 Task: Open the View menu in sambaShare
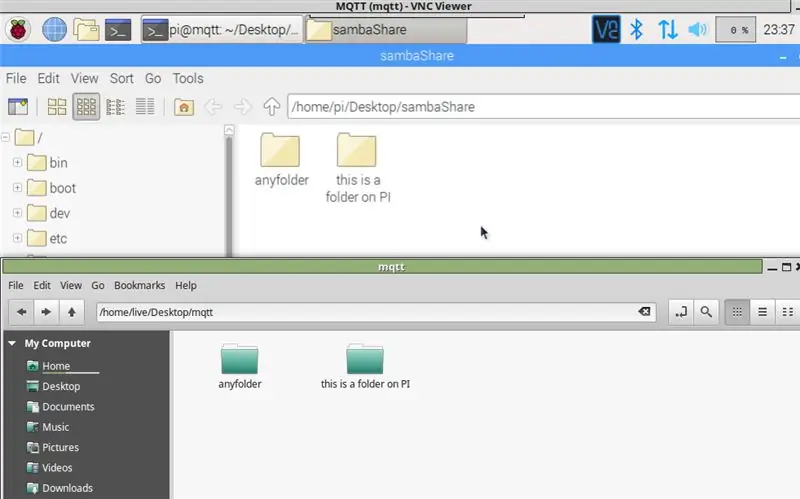click(x=84, y=78)
